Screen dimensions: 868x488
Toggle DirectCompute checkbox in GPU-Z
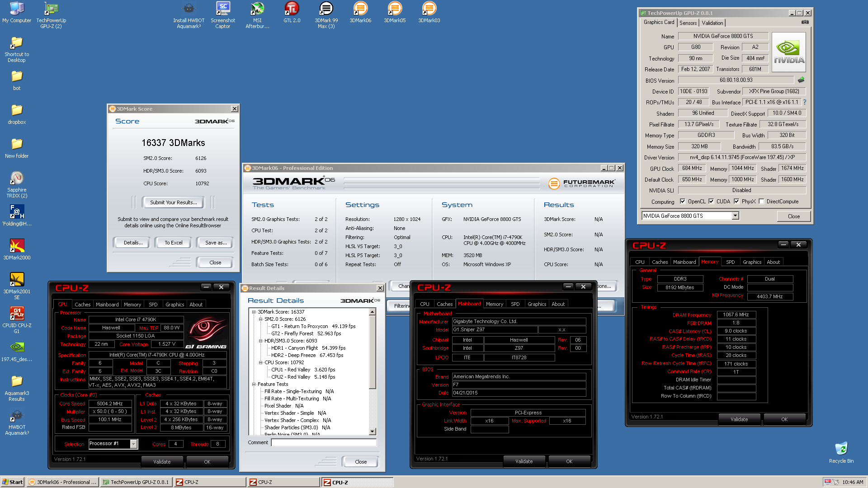tap(761, 202)
